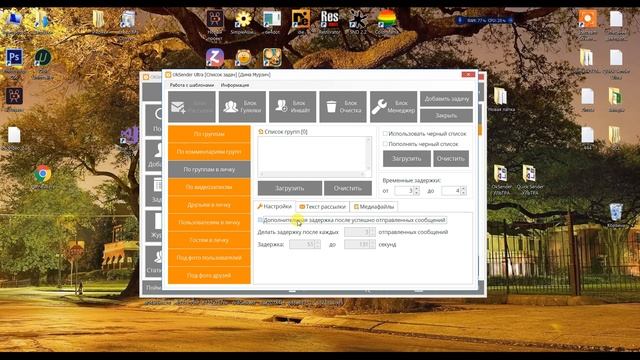Open the yellow flower-gear desktop shortcut

click(243, 19)
